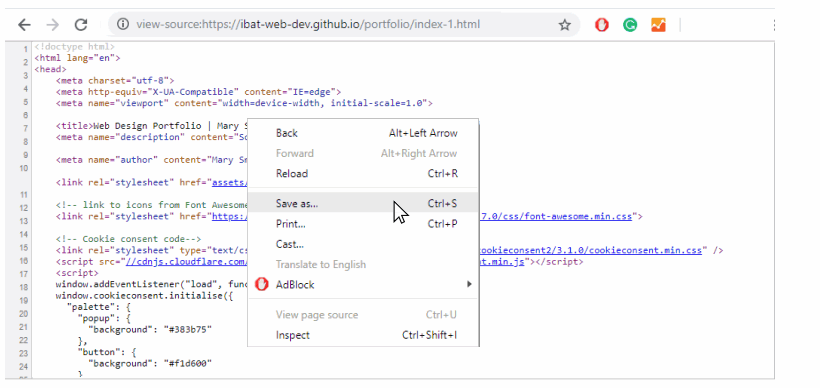The image size is (820, 388).
Task: Choose Translate to English menu entry
Action: (x=363, y=264)
